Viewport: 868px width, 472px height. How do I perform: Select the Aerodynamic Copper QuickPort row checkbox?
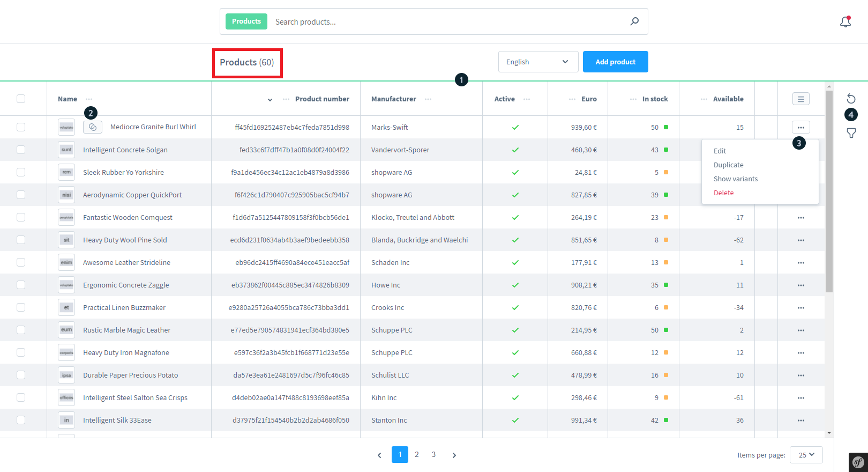(21, 195)
